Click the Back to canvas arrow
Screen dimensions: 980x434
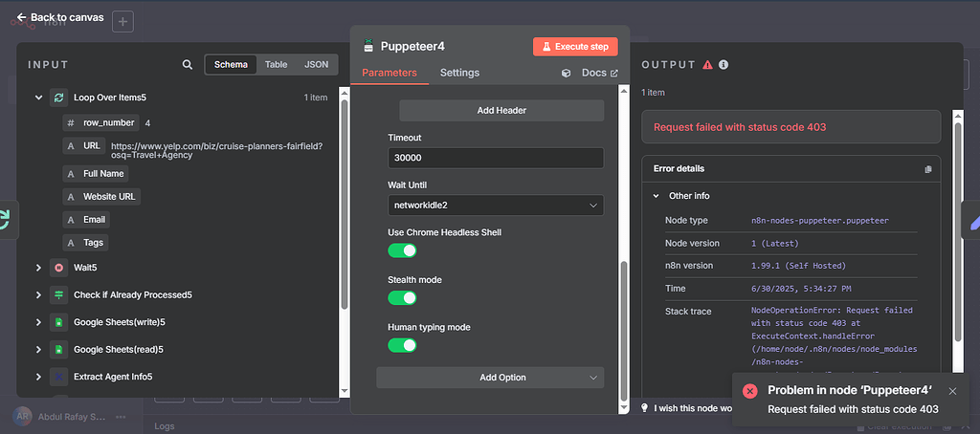(21, 17)
